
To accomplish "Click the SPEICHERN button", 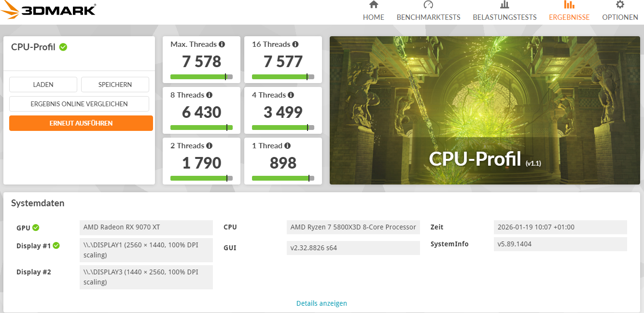I will 115,85.
